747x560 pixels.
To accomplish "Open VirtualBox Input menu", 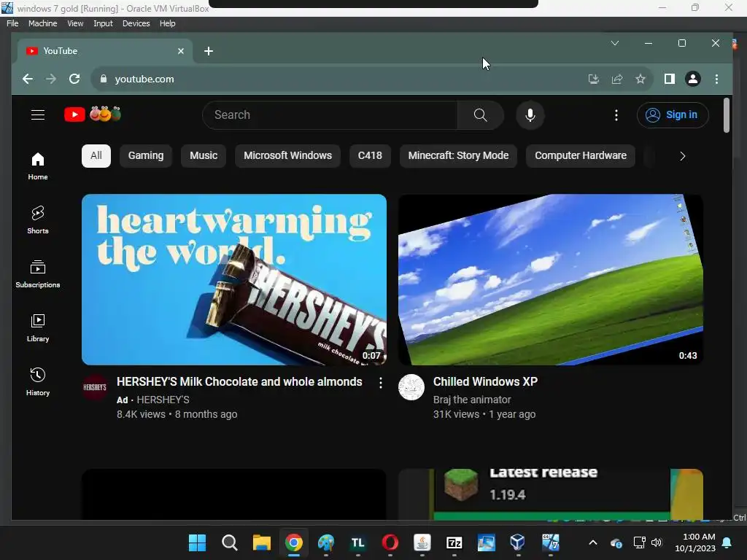I will (x=103, y=23).
